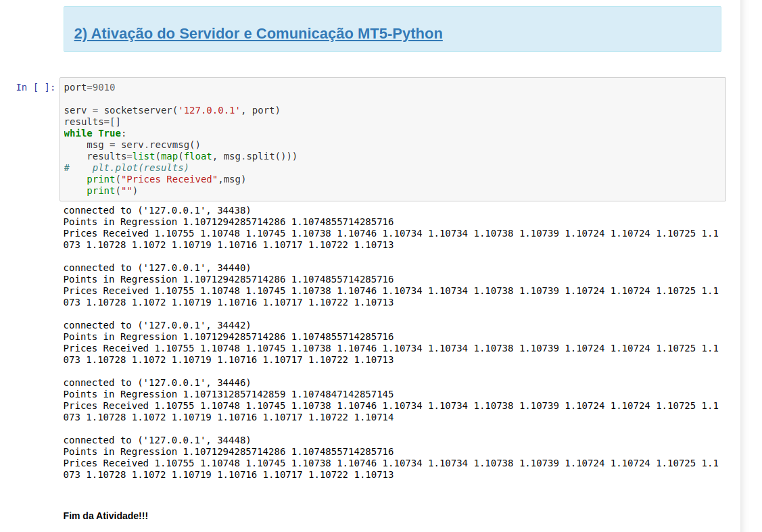This screenshot has width=762, height=532.
Task: Open the heading link about MT5-Python communication
Action: (x=258, y=34)
